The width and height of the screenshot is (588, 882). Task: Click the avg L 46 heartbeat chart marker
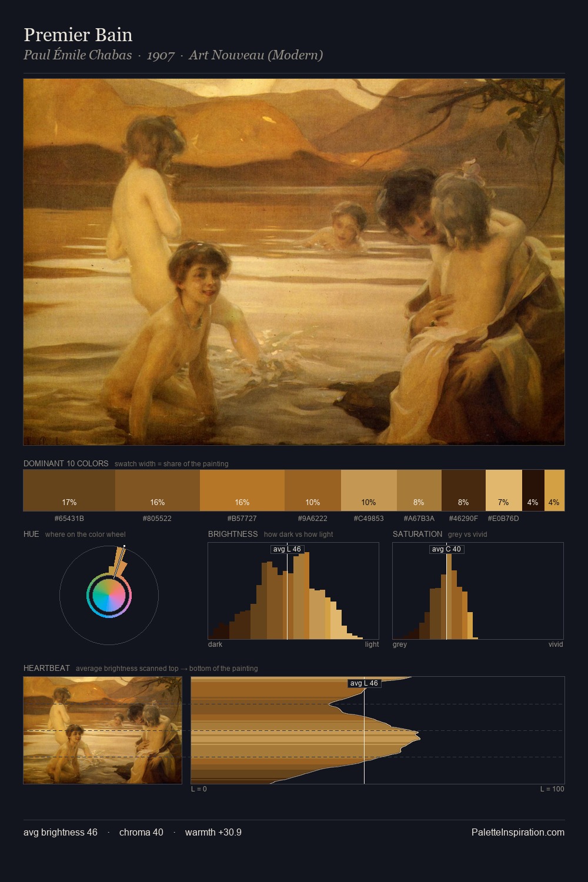point(365,683)
